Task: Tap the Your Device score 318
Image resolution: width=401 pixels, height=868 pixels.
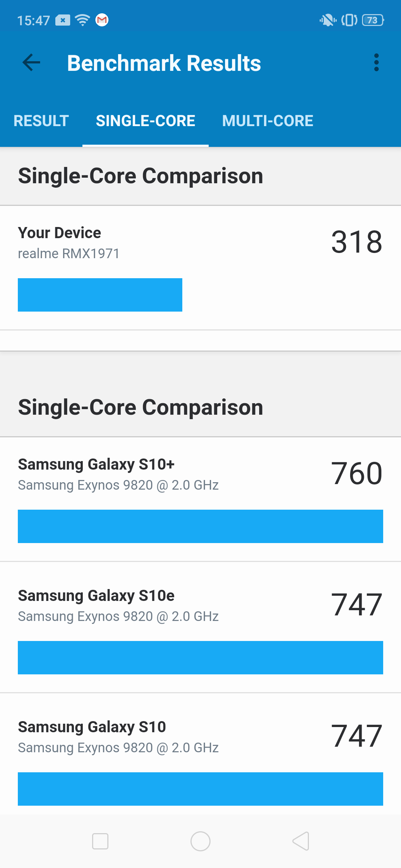Action: pyautogui.click(x=356, y=242)
